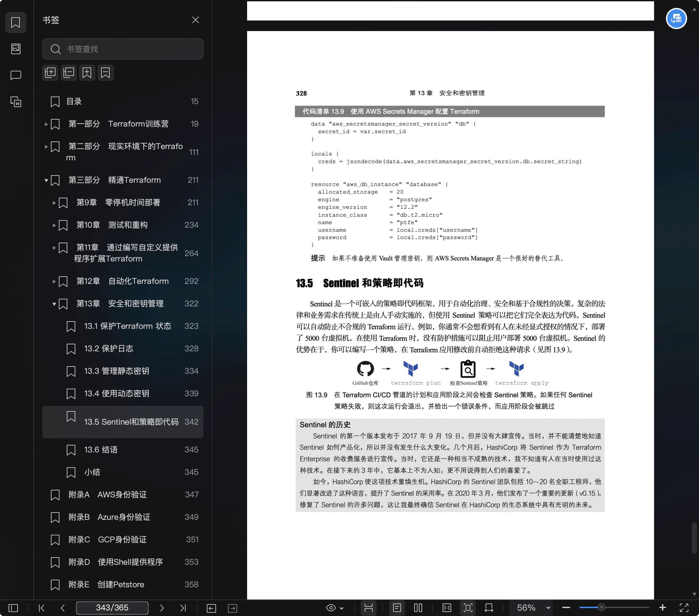Collapse 第13章 安全和密钥管理 bookmark
This screenshot has height=616, width=699.
click(54, 304)
